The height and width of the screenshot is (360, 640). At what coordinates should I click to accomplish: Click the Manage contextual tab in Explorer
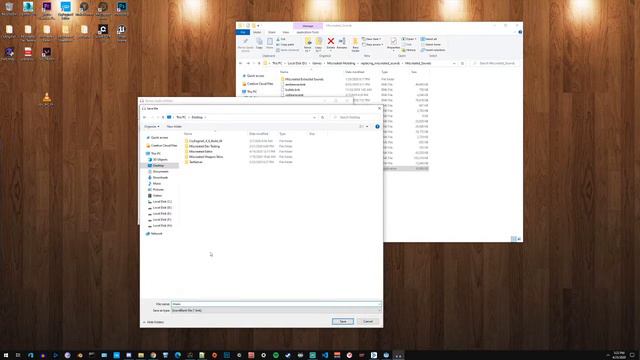[x=308, y=26]
